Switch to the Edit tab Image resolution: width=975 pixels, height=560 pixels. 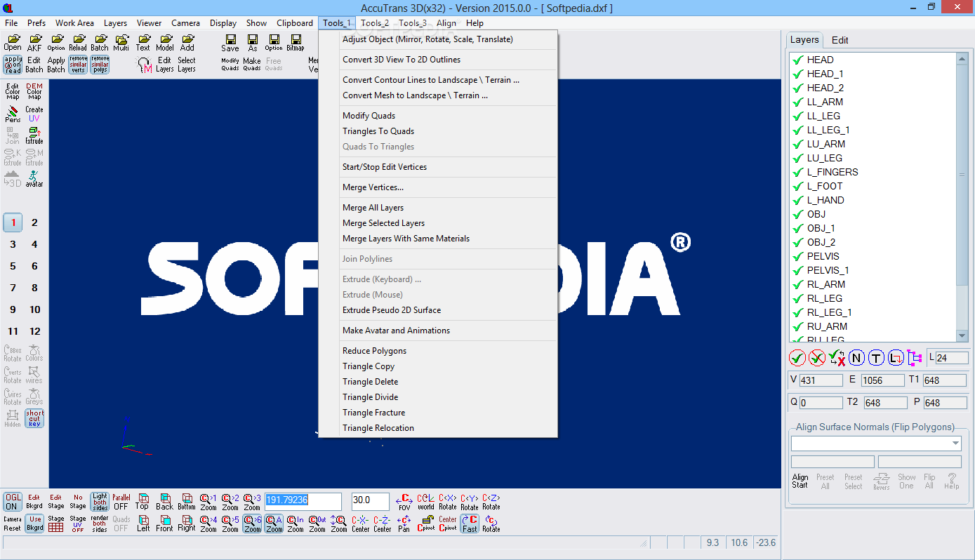tap(840, 40)
